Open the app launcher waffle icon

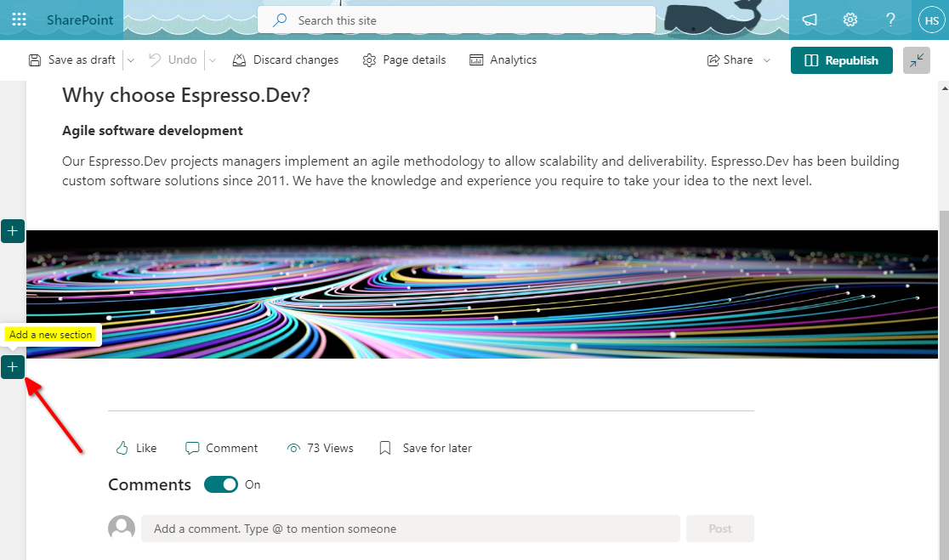19,20
